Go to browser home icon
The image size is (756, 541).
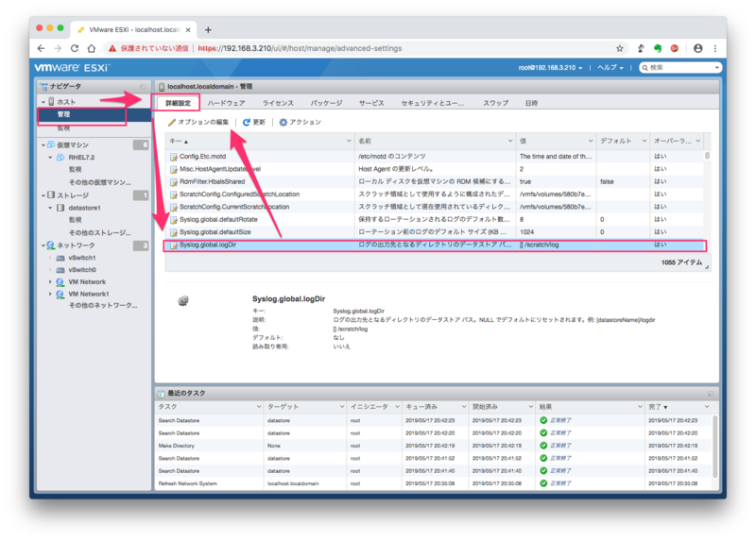[x=91, y=48]
